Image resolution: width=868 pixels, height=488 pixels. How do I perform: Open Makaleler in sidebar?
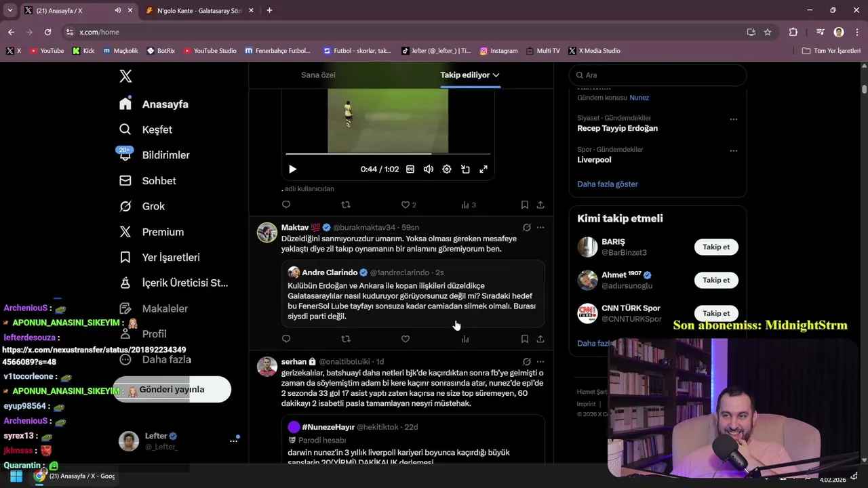[153, 308]
